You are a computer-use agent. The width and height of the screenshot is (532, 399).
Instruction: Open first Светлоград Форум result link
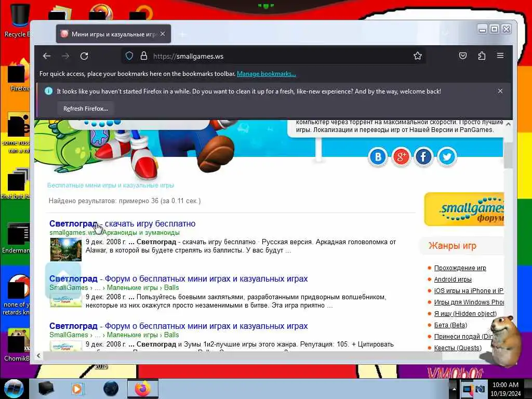click(x=179, y=278)
